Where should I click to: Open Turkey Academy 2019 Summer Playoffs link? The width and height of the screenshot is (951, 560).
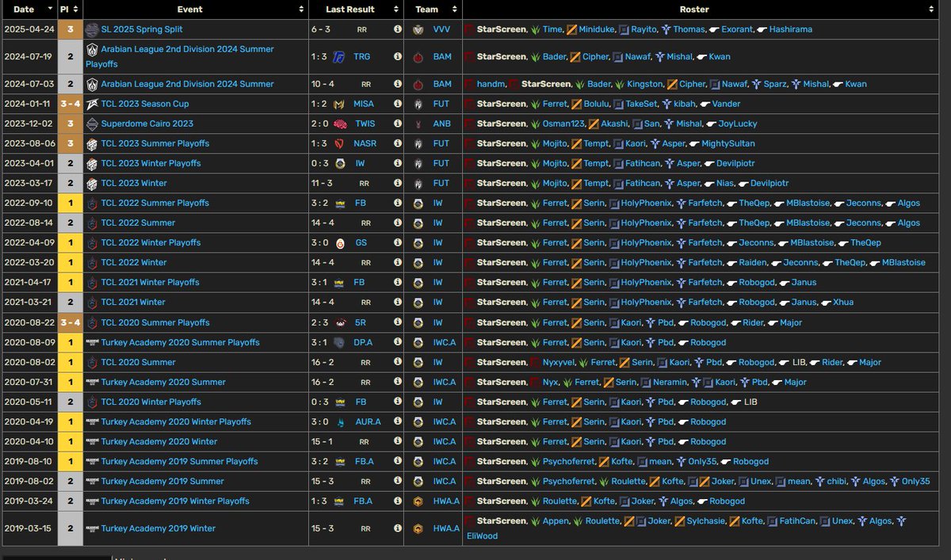click(x=180, y=462)
